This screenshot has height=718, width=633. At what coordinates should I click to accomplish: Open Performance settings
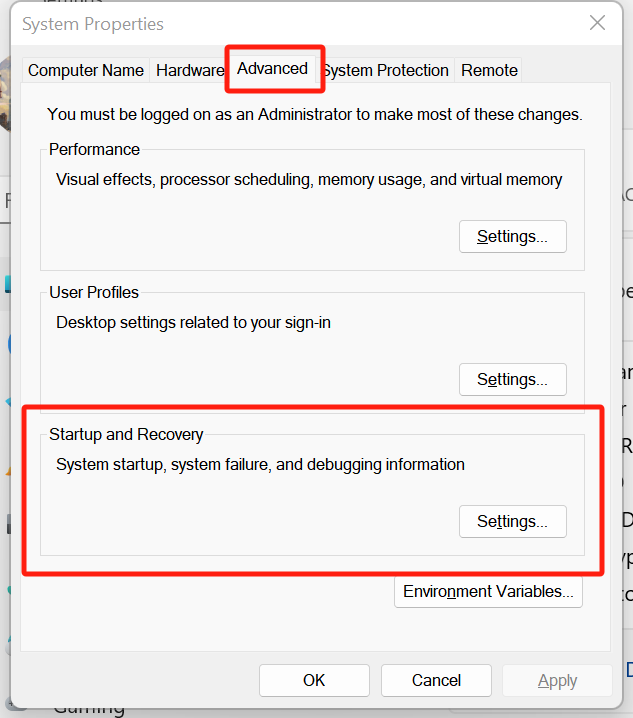point(512,237)
